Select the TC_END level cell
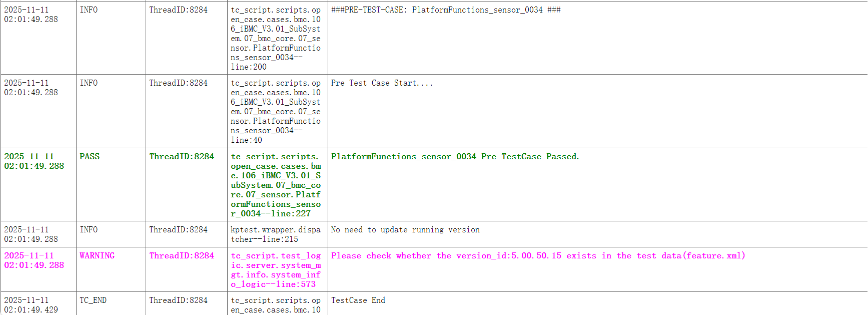Viewport: 868px width, 315px height. tap(93, 300)
